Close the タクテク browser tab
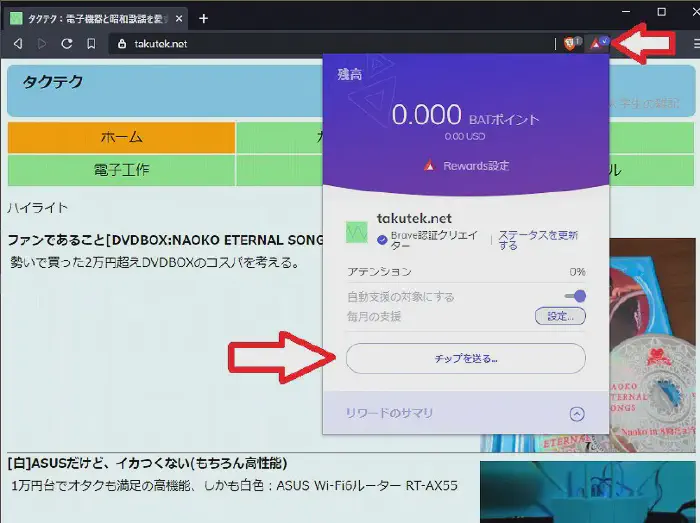Viewport: 700px width, 523px height. (x=179, y=19)
